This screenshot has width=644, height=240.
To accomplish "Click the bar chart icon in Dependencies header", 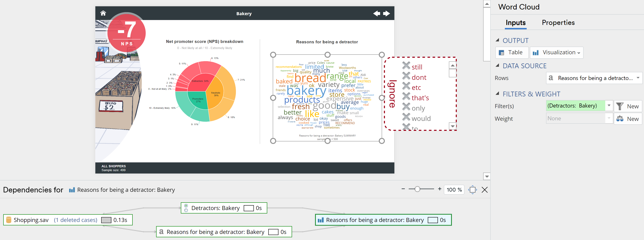I will tap(72, 190).
